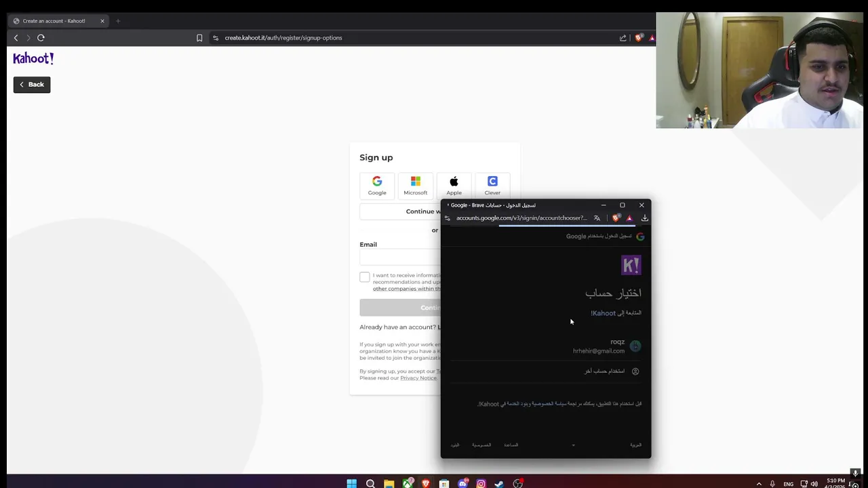
Task: Click the Email input field
Action: pyautogui.click(x=400, y=258)
